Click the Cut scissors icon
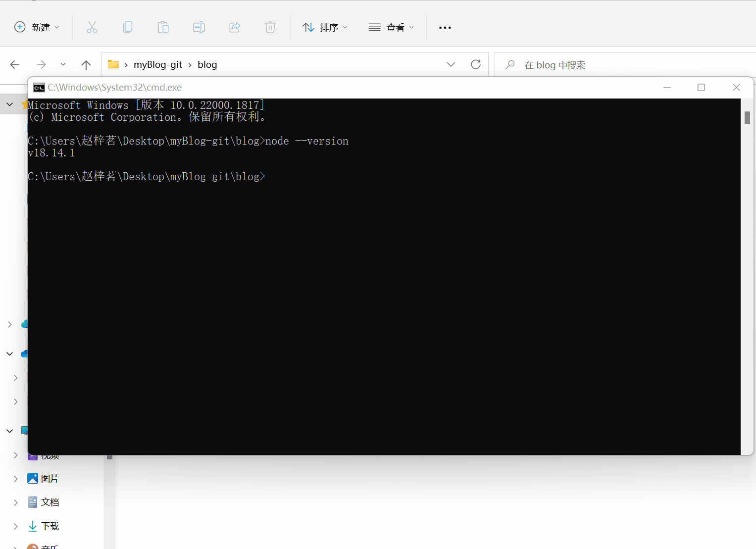The width and height of the screenshot is (756, 549). tap(92, 27)
